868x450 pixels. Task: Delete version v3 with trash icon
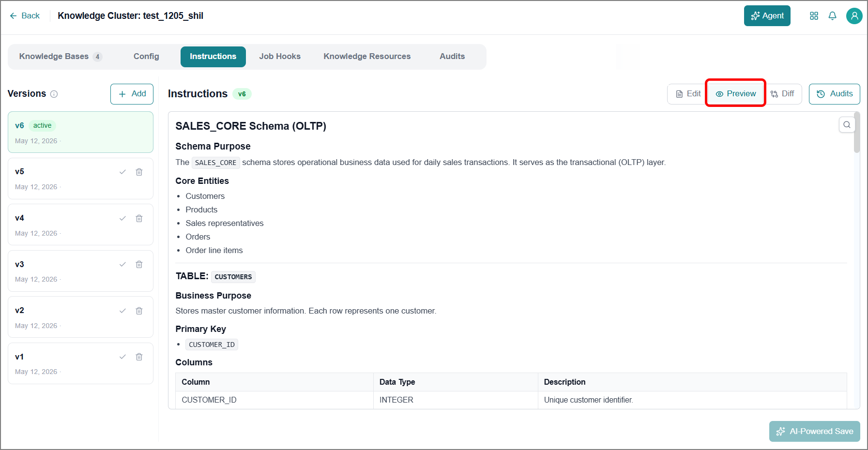click(x=139, y=264)
